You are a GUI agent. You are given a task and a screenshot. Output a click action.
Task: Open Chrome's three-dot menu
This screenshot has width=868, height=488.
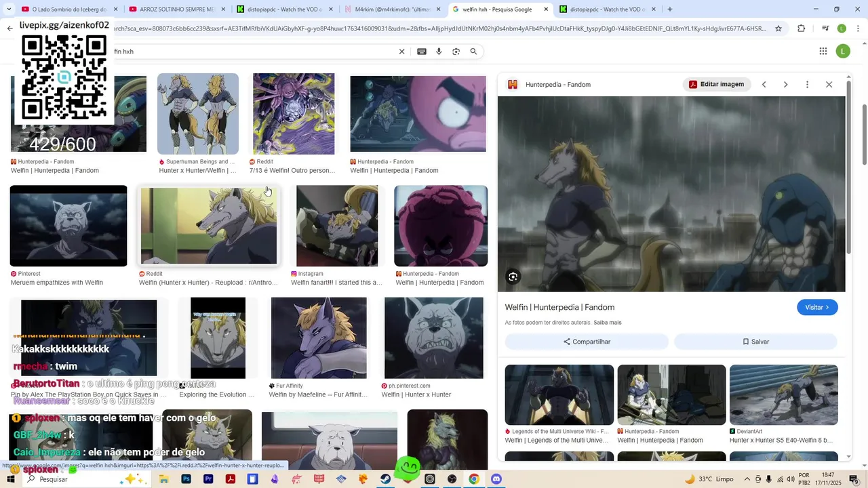pos(856,28)
